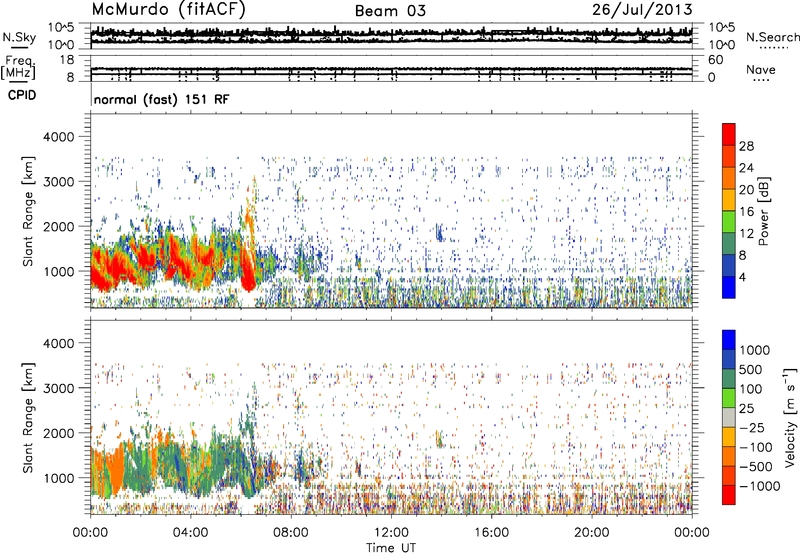
Task: Click the 'Time UT' axis label
Action: pos(391,548)
